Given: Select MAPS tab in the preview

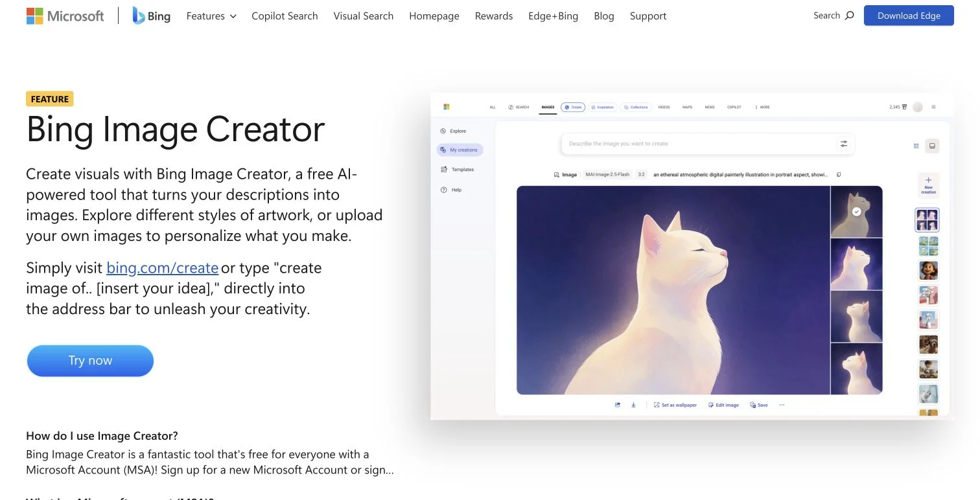Looking at the screenshot, I should click(687, 107).
